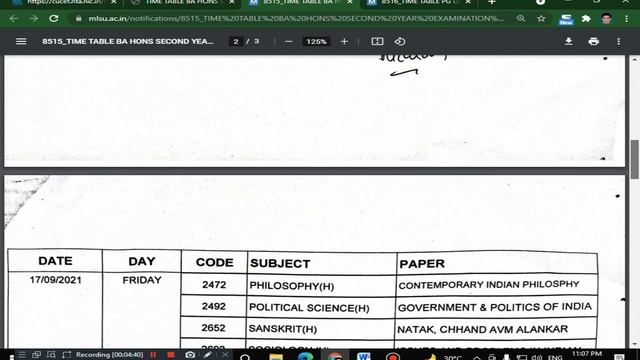Image resolution: width=640 pixels, height=360 pixels.
Task: Open Google Chrome from taskbar
Action: (x=335, y=357)
